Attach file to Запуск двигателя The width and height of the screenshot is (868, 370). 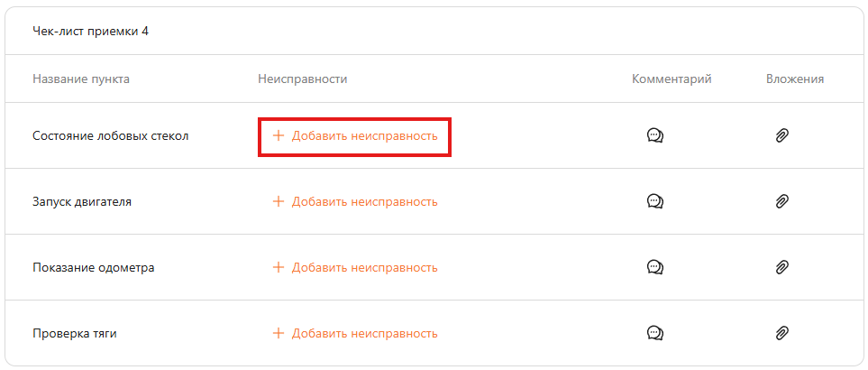(782, 201)
